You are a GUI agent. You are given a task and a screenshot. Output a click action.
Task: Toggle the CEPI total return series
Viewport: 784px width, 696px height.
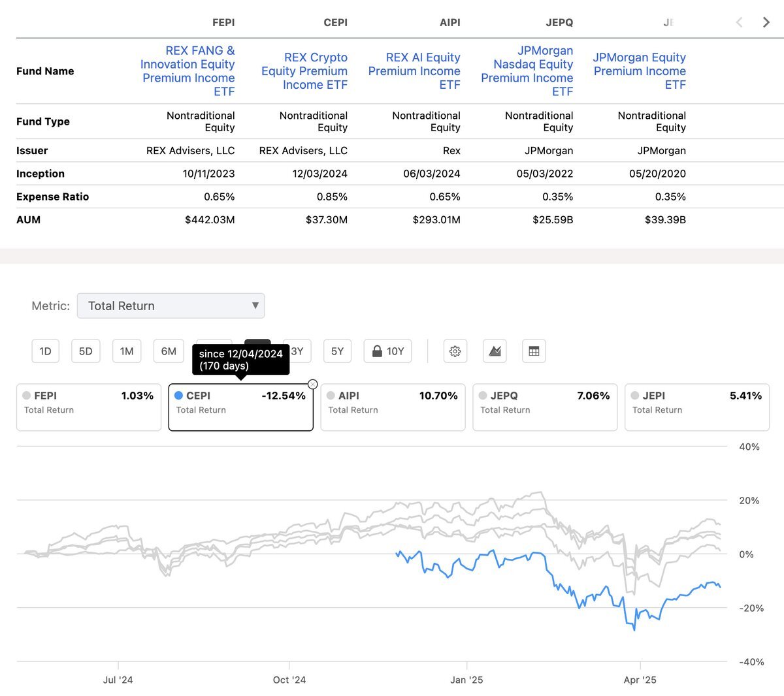click(241, 407)
